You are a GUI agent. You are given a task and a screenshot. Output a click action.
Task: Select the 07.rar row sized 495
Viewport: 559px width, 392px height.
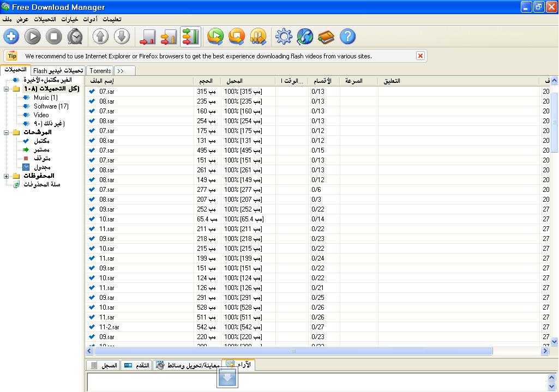[317, 150]
